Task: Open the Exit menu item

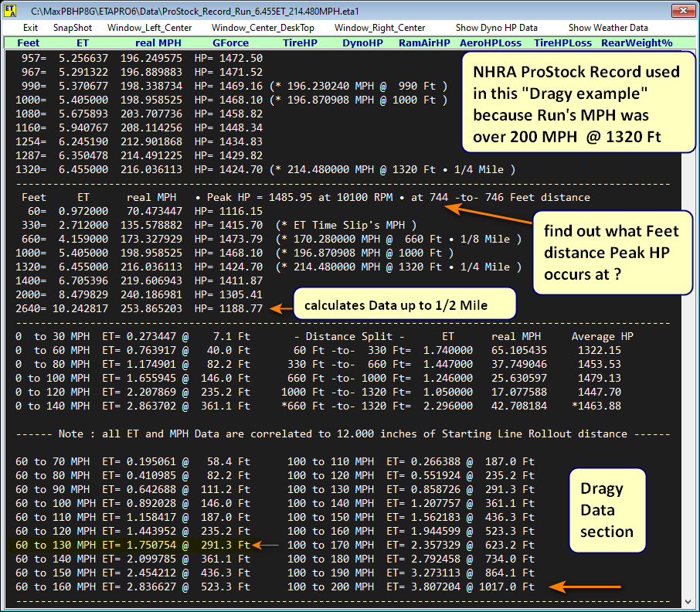Action: 30,28
